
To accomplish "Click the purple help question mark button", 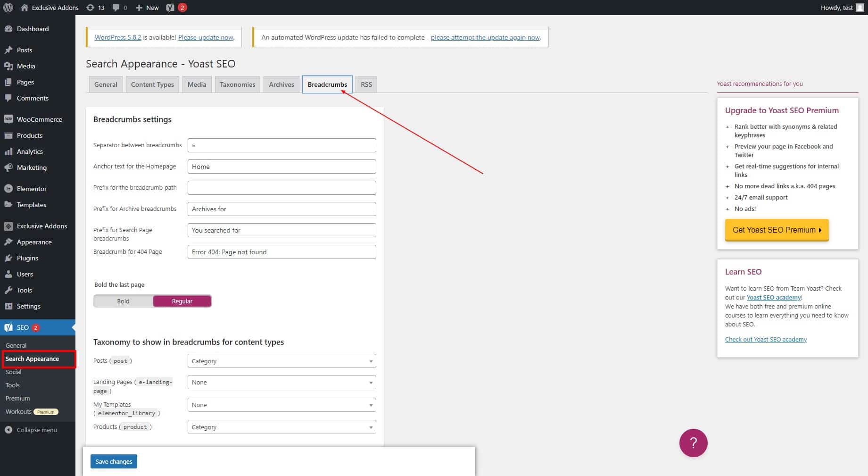I will pos(693,443).
